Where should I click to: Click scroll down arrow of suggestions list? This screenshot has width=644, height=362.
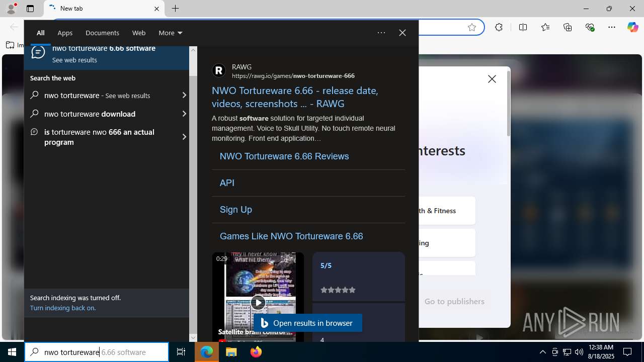coord(193,338)
